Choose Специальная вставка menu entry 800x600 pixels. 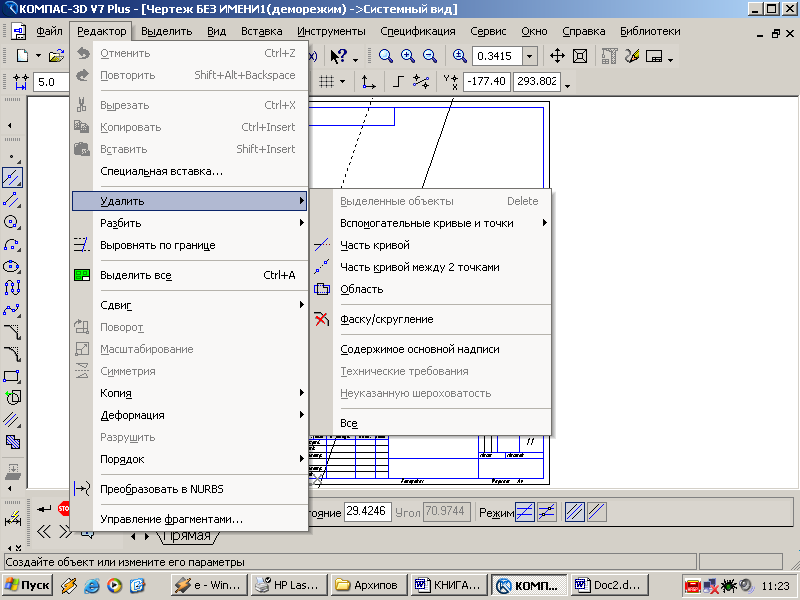(x=189, y=171)
